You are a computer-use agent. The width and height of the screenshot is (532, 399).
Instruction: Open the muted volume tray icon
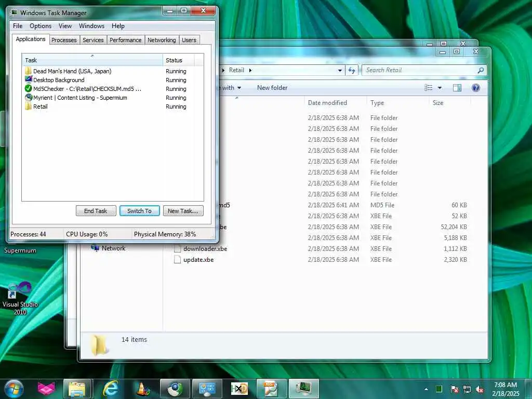click(480, 389)
